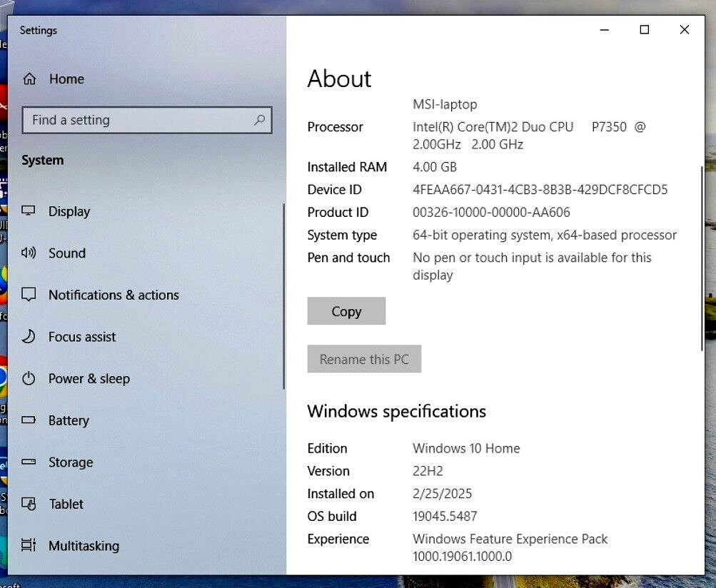716x588 pixels.
Task: Open the Storage settings page
Action: (x=71, y=462)
